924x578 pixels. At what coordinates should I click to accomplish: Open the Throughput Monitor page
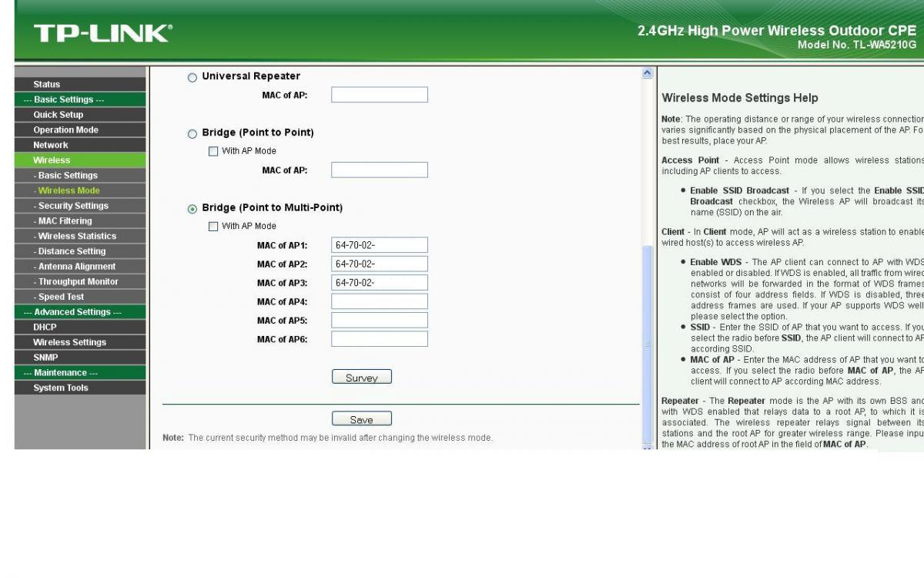pos(78,282)
